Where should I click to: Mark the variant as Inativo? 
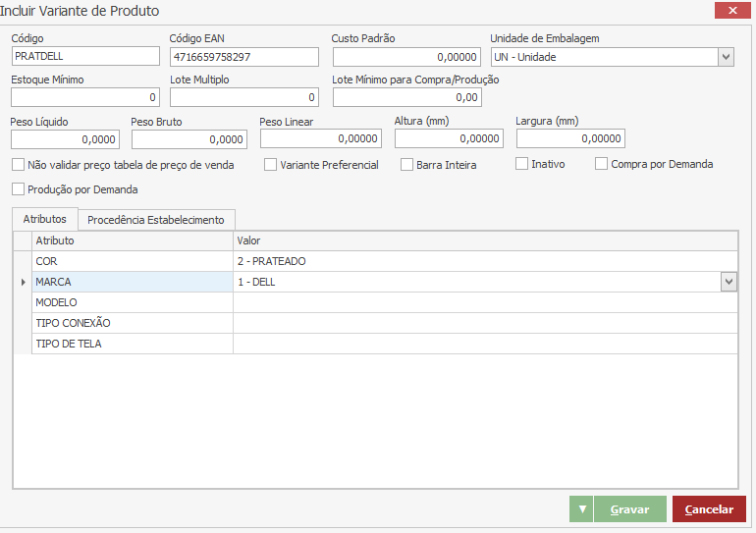(x=522, y=164)
